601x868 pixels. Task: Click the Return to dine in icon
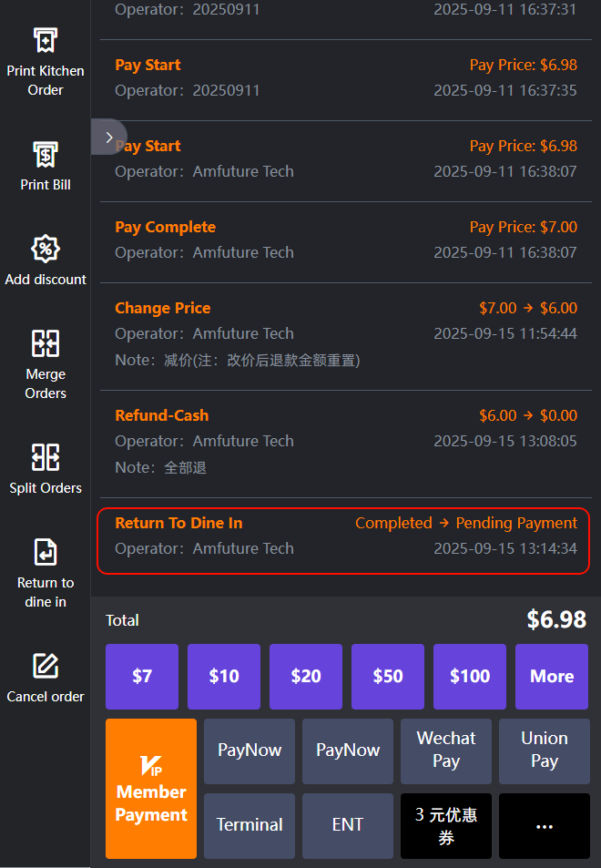[46, 552]
